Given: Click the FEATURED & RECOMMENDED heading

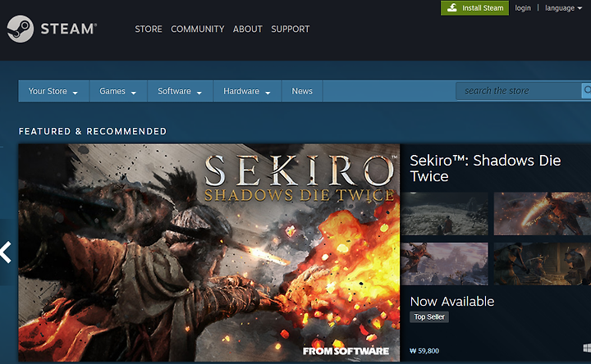Looking at the screenshot, I should point(93,131).
